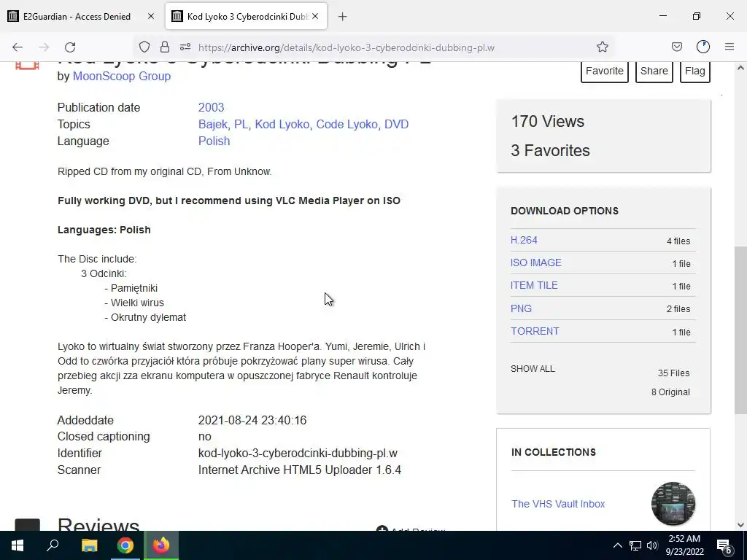Download the PNG files option

pyautogui.click(x=521, y=308)
